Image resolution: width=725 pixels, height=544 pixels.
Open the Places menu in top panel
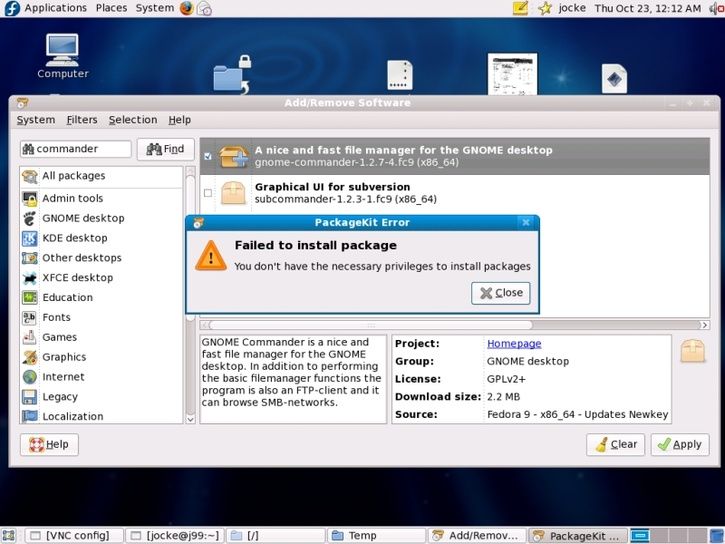point(111,8)
